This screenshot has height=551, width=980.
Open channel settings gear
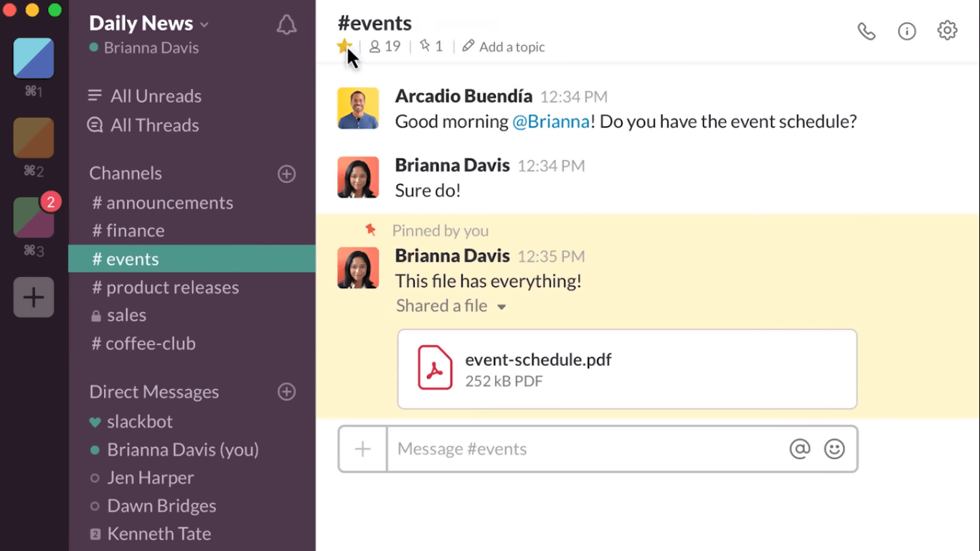[x=948, y=31]
